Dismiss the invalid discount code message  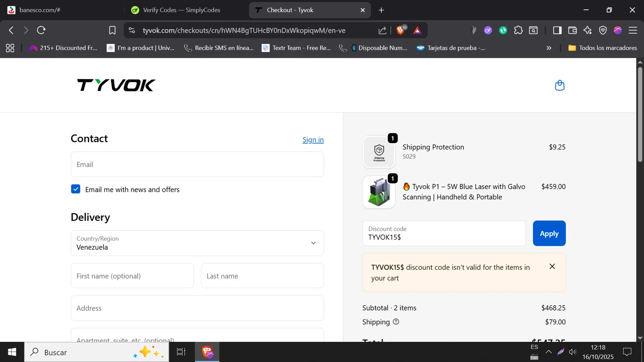coord(552,267)
